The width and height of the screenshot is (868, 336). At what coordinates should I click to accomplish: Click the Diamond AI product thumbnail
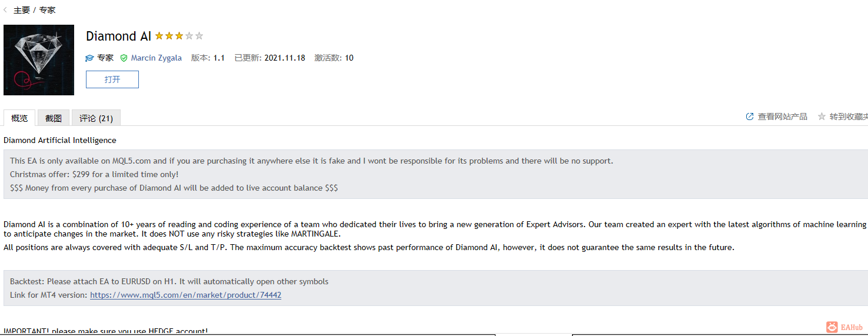(39, 60)
